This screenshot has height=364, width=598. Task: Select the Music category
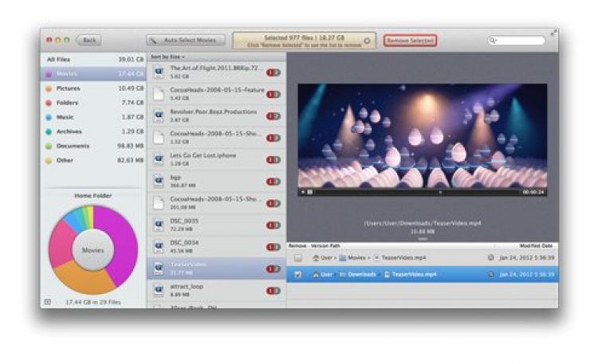pyautogui.click(x=93, y=117)
